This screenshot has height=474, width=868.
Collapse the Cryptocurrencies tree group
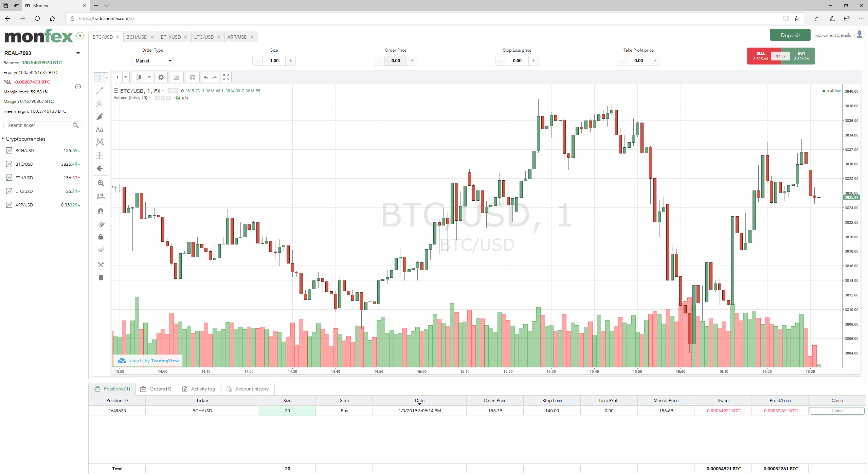(3, 139)
